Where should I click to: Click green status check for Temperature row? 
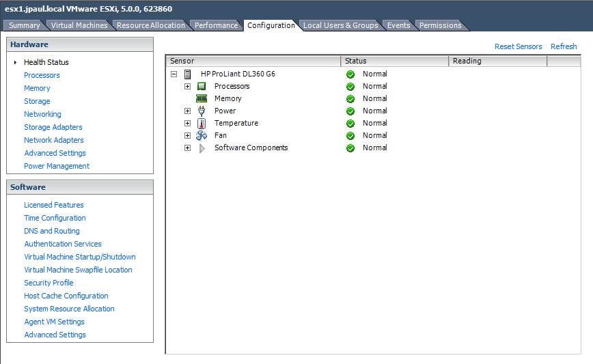(350, 123)
